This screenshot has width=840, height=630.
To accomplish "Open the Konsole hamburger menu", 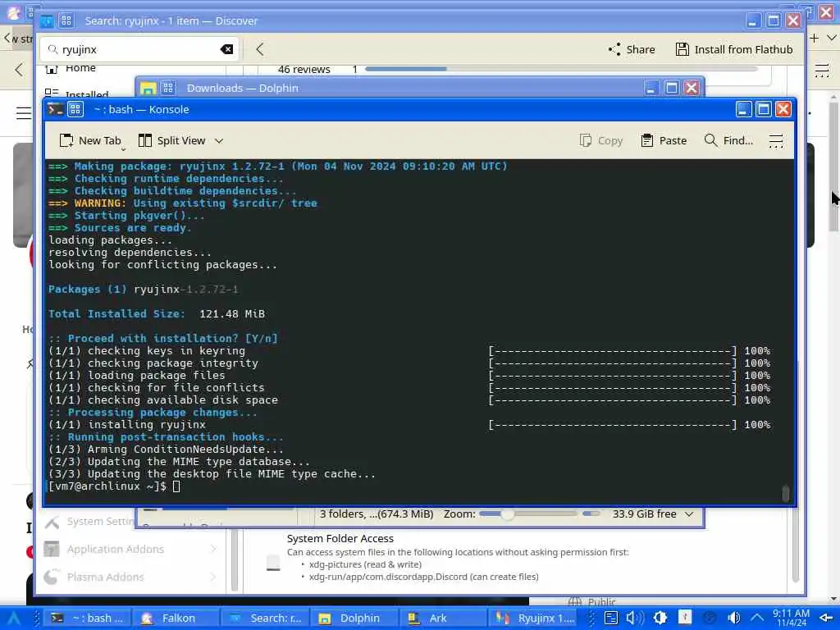I will (776, 141).
